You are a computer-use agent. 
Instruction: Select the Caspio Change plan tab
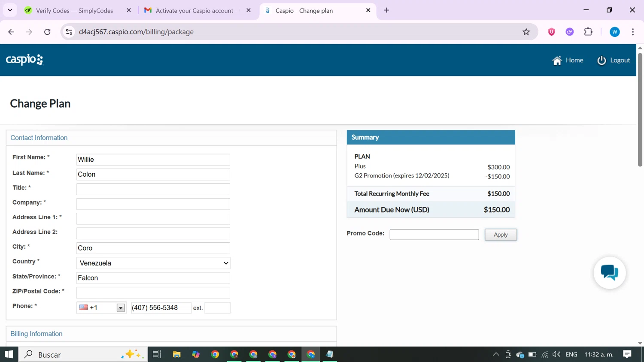click(317, 10)
